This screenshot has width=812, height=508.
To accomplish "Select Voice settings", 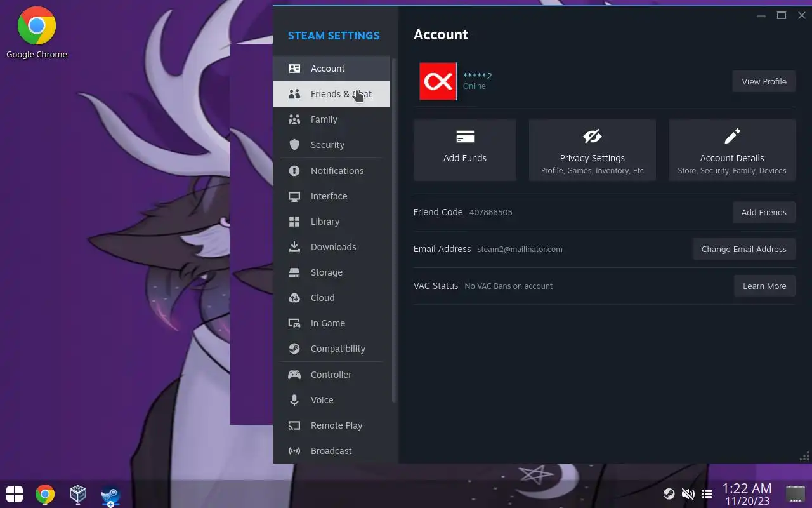I will click(x=331, y=400).
